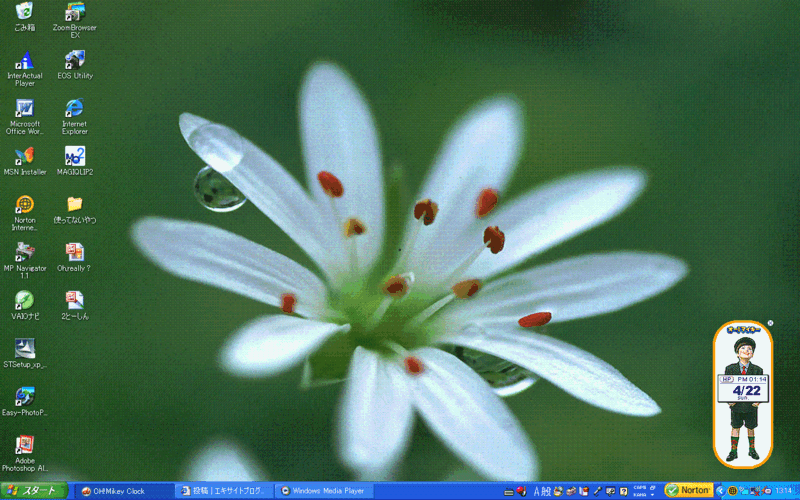
Task: Switch to the 投稿 エキサイトブログ browser window
Action: point(224,491)
